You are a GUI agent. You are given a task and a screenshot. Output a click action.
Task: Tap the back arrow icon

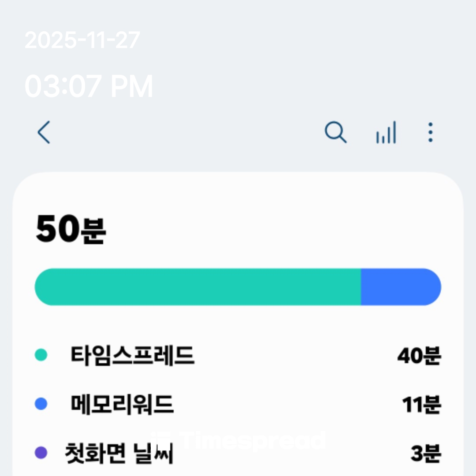tap(44, 132)
